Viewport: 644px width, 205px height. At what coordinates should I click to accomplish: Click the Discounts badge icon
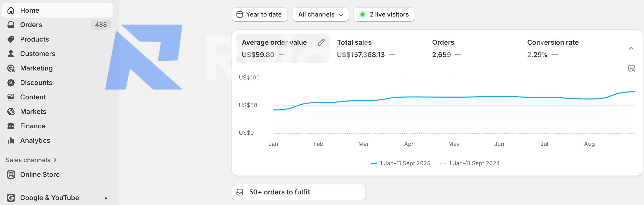(x=11, y=83)
